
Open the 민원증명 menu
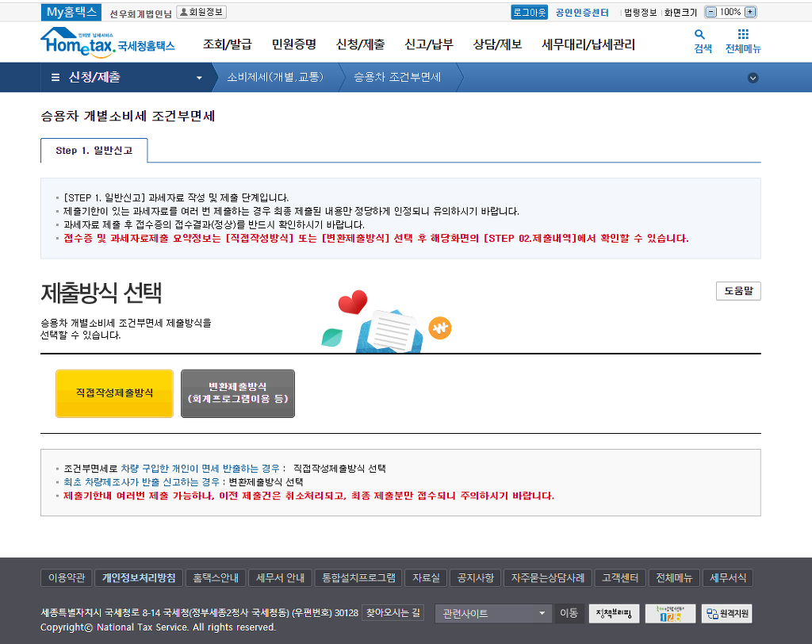click(x=294, y=44)
